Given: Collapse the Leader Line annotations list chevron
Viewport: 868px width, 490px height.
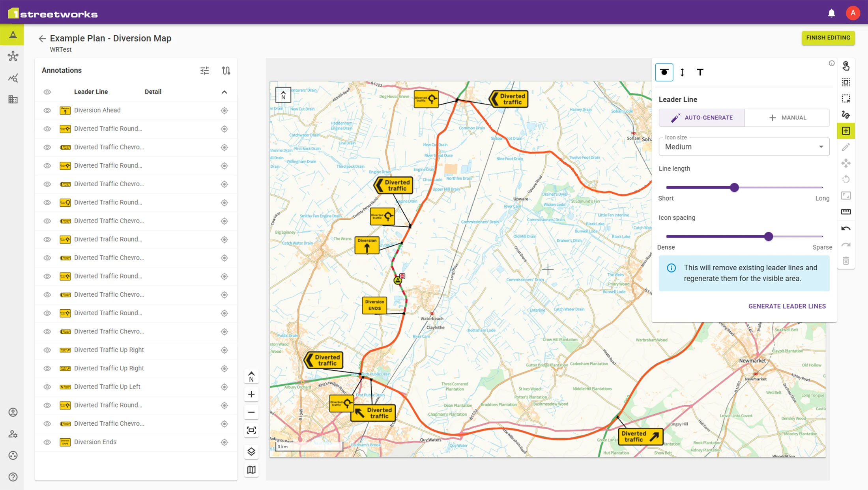Looking at the screenshot, I should click(224, 92).
